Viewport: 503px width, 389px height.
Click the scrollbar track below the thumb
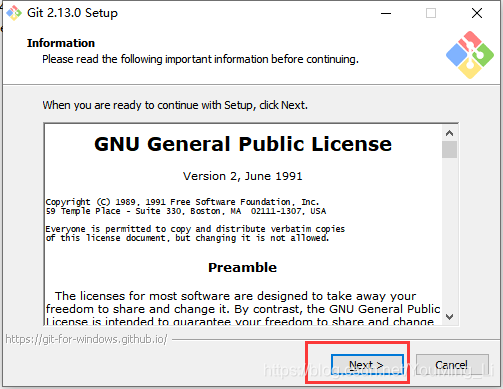(449, 233)
